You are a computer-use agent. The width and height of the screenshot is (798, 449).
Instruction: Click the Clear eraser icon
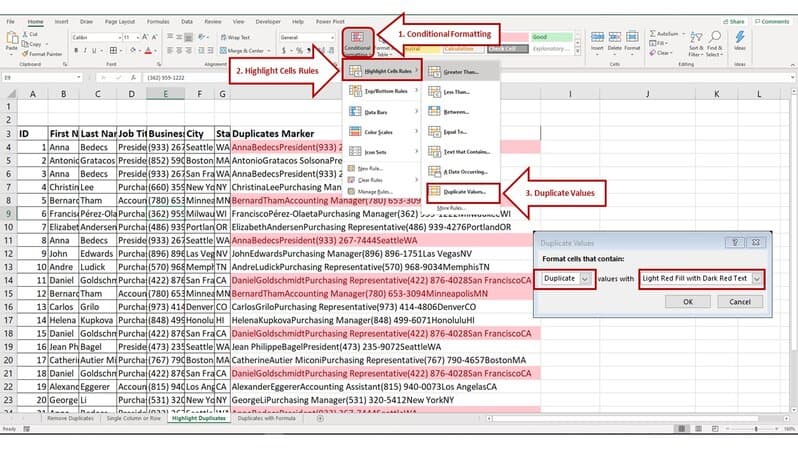(653, 53)
